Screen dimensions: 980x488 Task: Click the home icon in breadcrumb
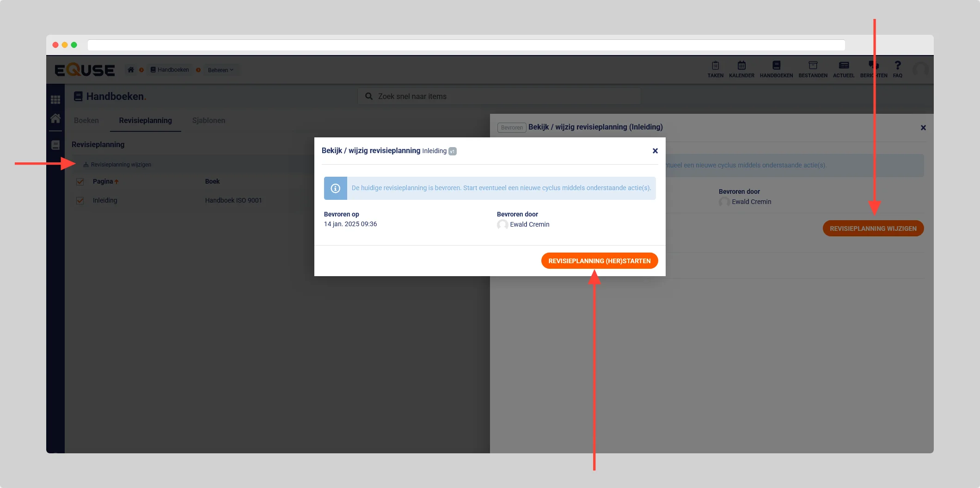(x=131, y=70)
